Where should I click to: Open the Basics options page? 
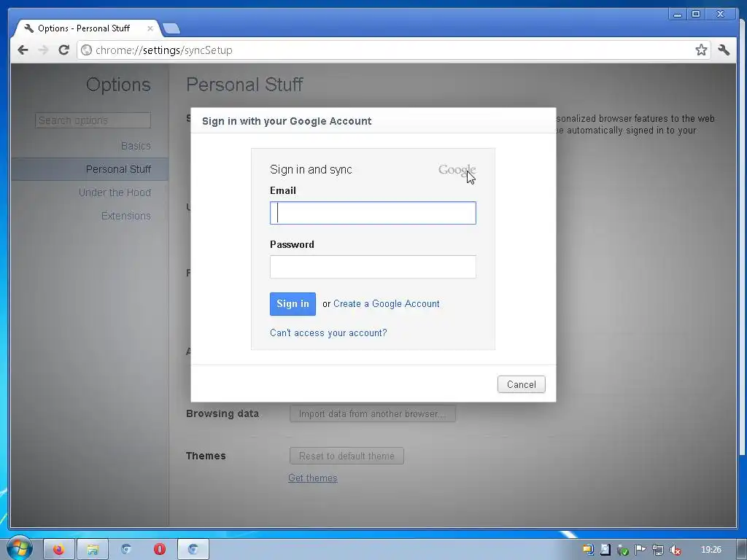tap(136, 146)
